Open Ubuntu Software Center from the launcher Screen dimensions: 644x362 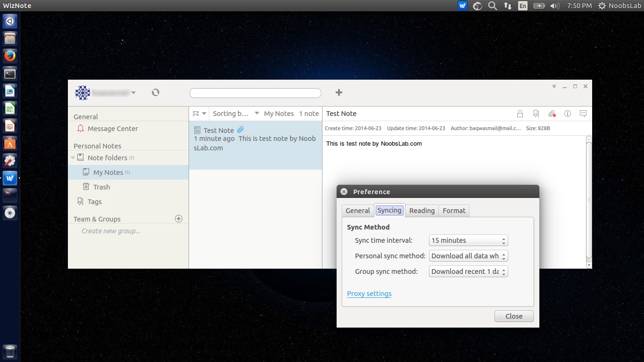10,143
